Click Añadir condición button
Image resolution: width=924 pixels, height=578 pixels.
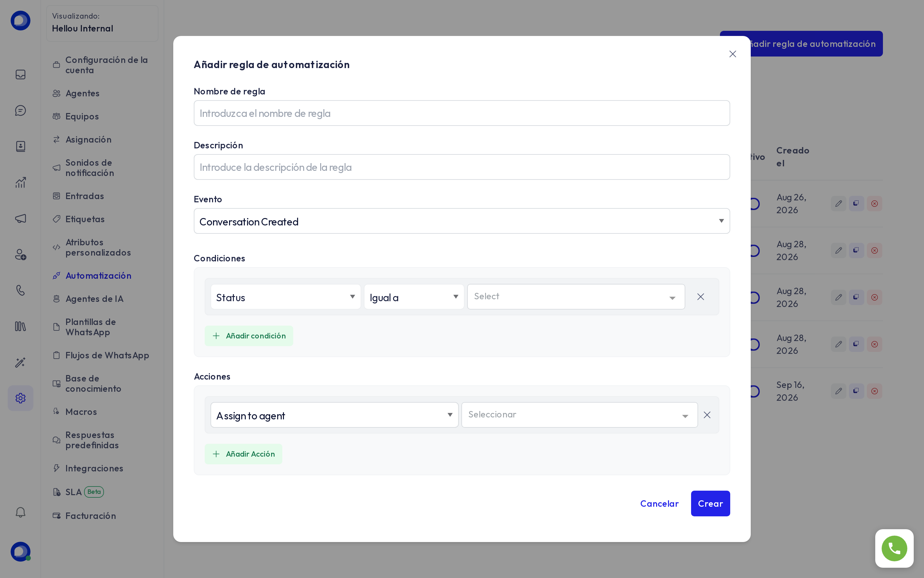249,336
